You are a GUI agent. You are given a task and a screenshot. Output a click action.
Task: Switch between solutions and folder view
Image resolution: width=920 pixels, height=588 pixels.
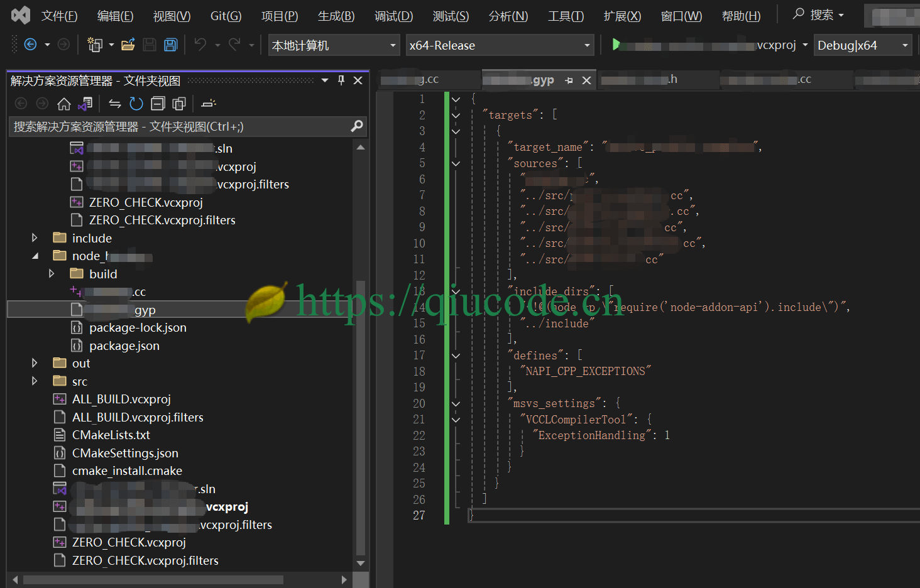click(x=85, y=104)
